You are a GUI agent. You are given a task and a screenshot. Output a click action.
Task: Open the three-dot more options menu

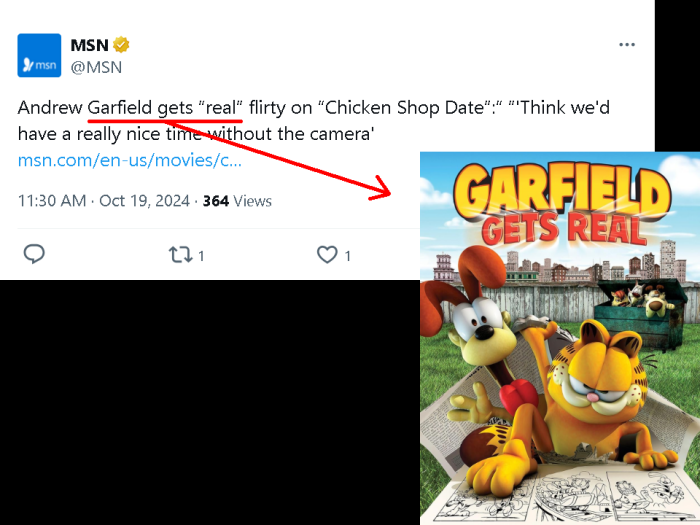point(627,45)
